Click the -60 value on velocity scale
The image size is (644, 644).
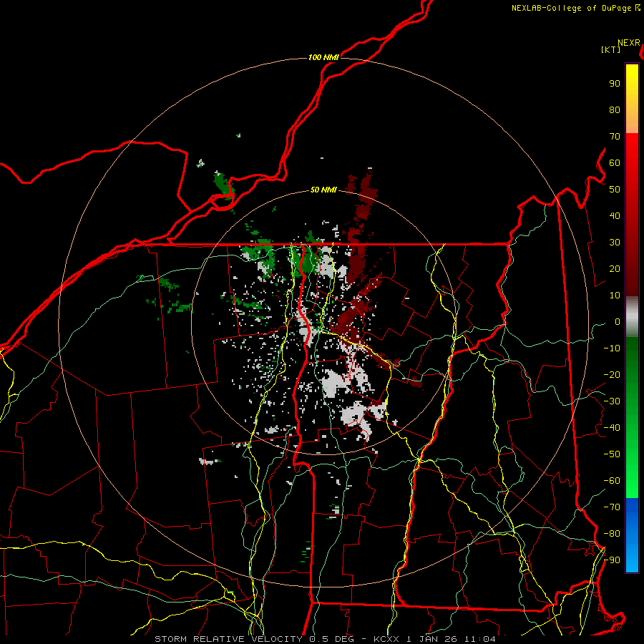coord(612,481)
